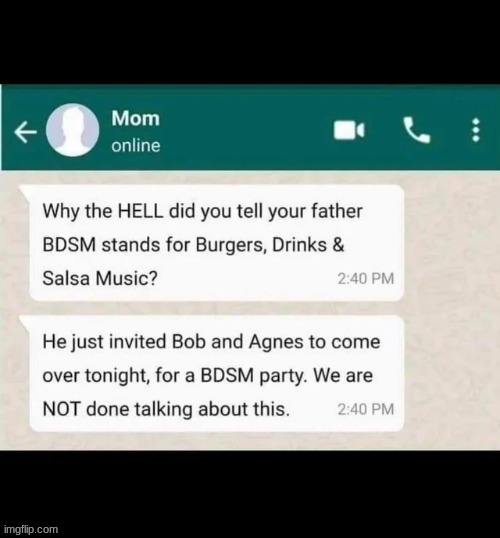This screenshot has width=500, height=538.
Task: Start a video call with Mom
Action: coord(349,130)
